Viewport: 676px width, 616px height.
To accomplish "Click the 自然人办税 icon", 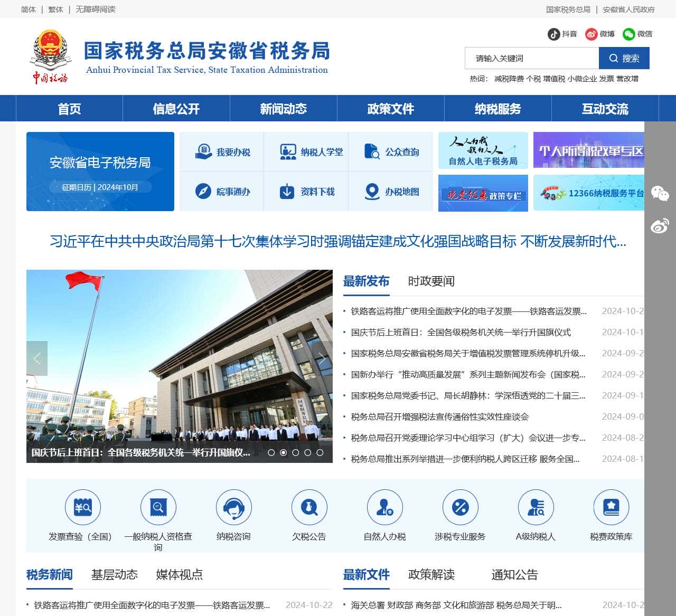I will tap(385, 507).
